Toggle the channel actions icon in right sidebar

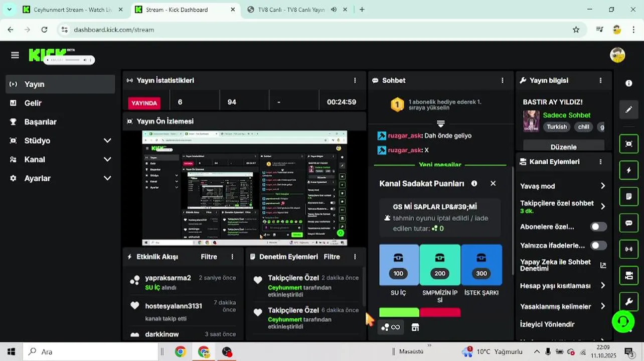pyautogui.click(x=629, y=275)
